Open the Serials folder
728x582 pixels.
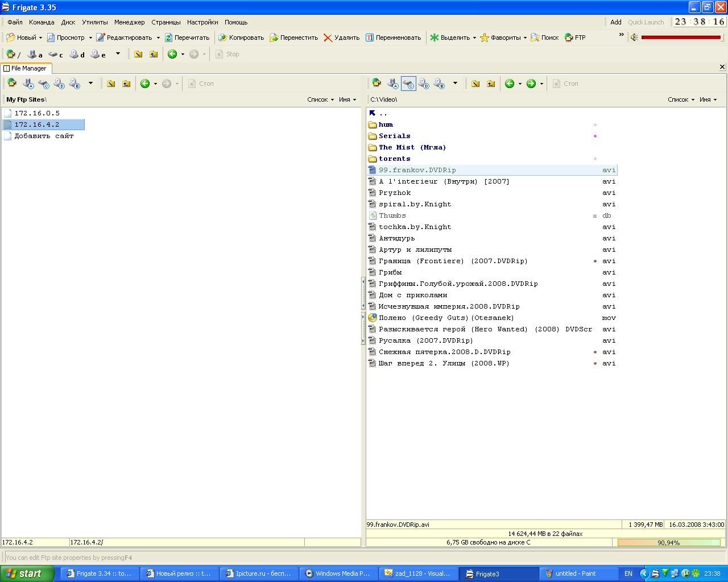point(394,136)
